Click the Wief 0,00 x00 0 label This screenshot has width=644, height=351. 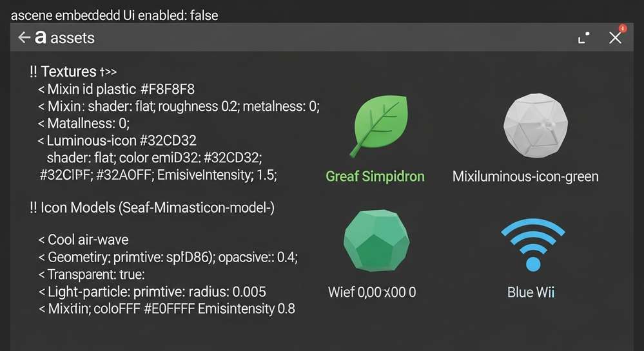click(x=371, y=292)
